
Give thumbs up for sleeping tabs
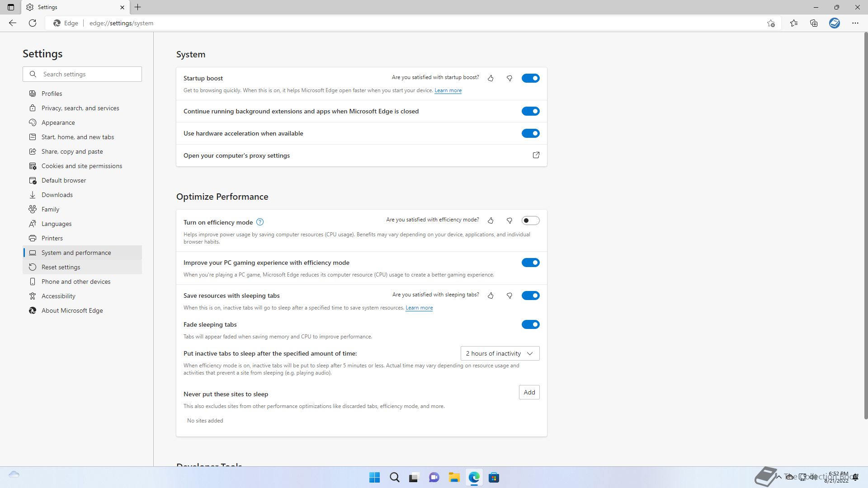point(491,296)
